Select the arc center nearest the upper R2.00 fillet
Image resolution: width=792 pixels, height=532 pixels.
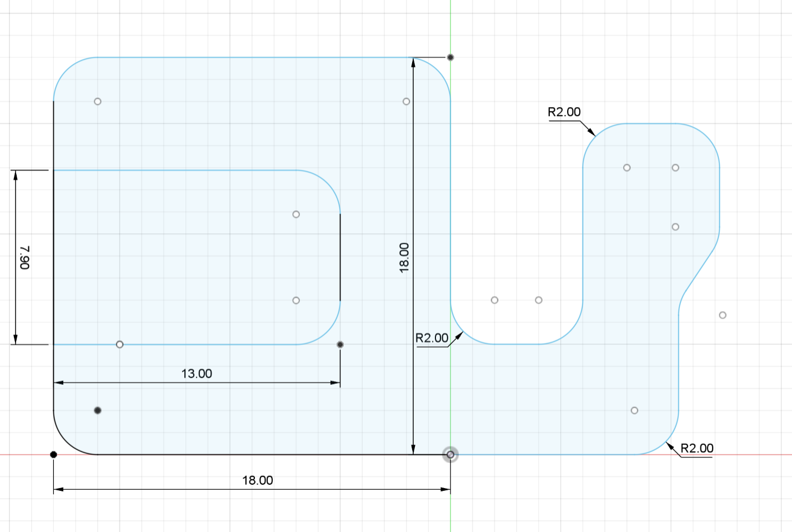tap(627, 168)
